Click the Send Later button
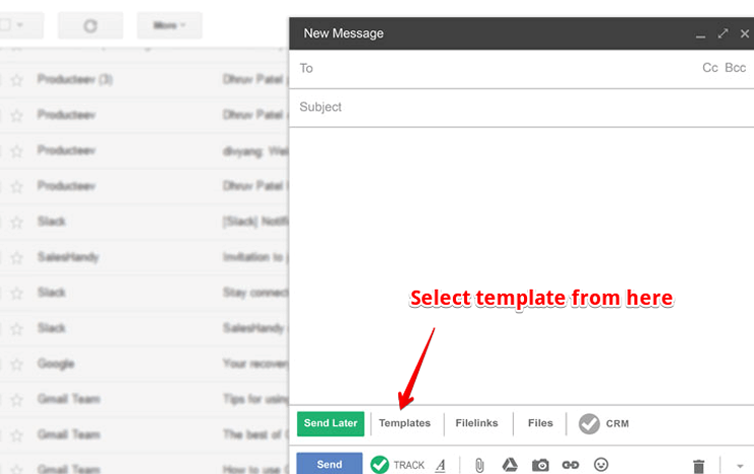 330,424
